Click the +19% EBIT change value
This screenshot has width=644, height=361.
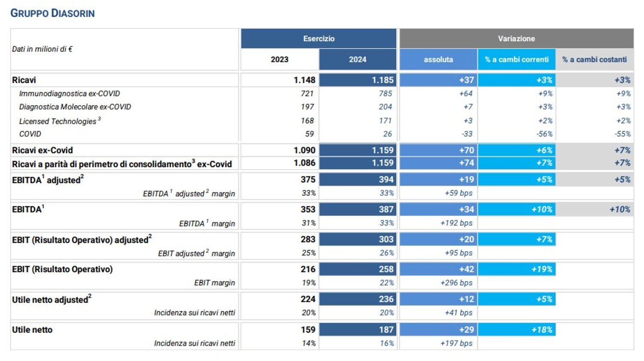click(x=542, y=270)
